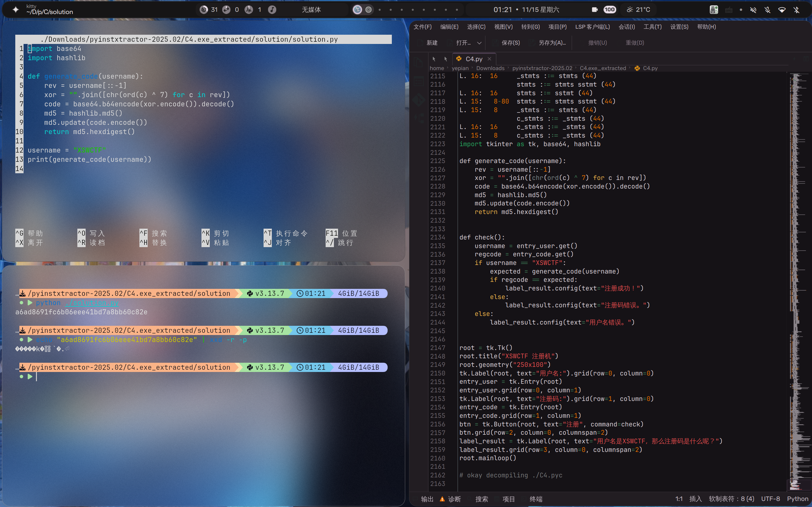Select the C4.py document tab
812x507 pixels.
coord(474,59)
